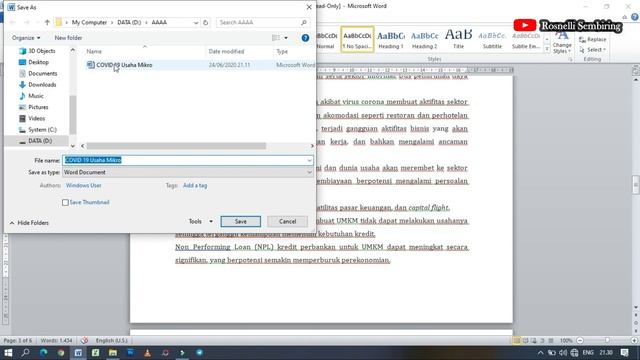Click 100% zoom level in status bar

tap(566, 340)
